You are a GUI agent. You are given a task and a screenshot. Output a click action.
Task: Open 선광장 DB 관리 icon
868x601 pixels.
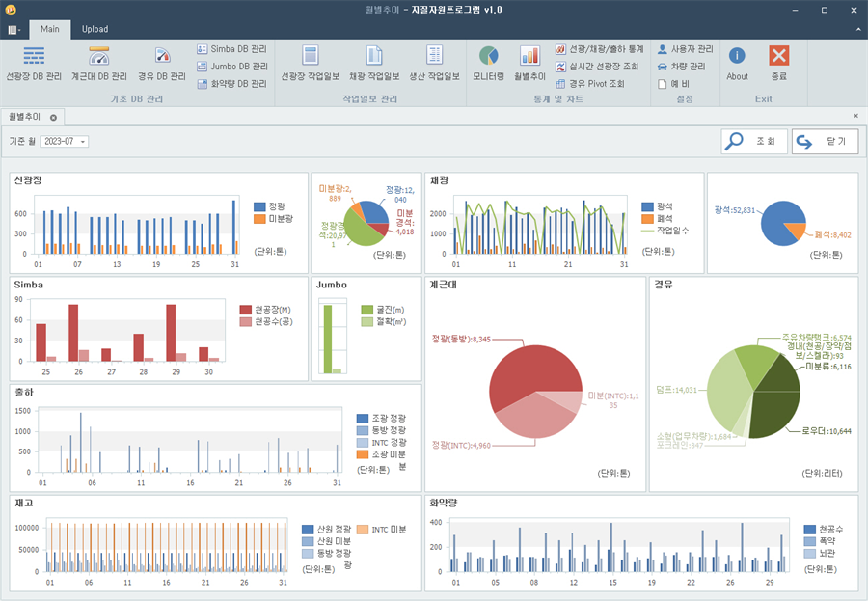(34, 56)
